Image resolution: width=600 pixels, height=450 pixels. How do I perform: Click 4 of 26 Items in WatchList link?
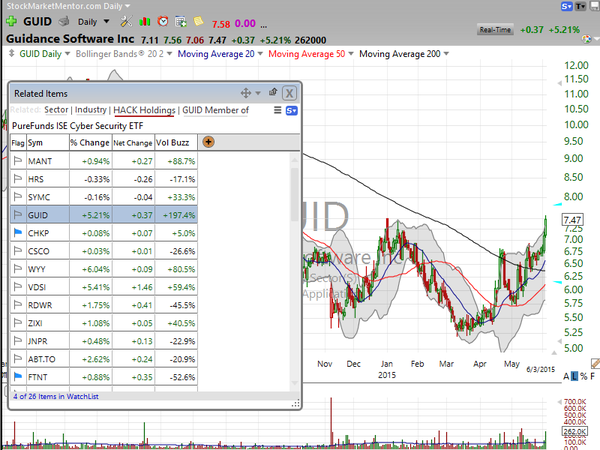tap(56, 396)
